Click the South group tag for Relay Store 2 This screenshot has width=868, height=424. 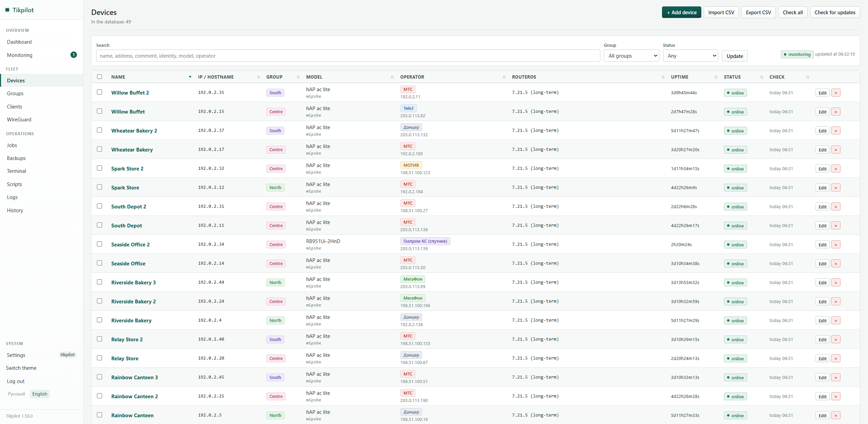(275, 340)
